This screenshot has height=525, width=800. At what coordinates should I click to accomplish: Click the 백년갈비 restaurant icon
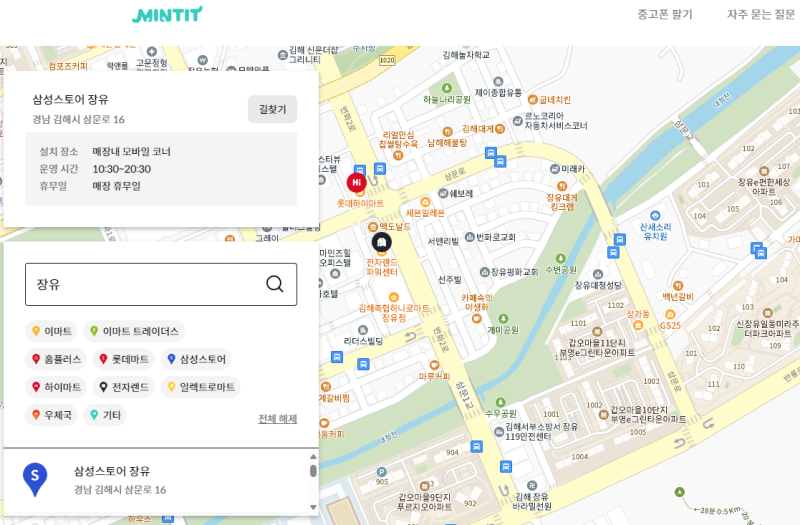678,286
